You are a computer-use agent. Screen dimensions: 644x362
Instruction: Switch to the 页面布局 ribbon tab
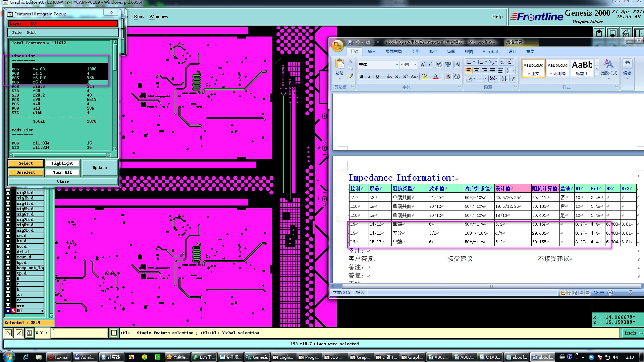(x=393, y=52)
